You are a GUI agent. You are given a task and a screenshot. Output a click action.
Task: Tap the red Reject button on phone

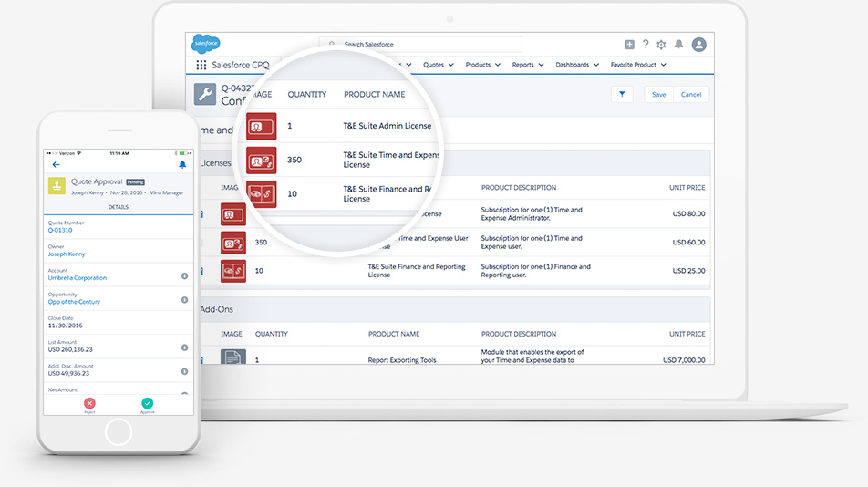(89, 403)
